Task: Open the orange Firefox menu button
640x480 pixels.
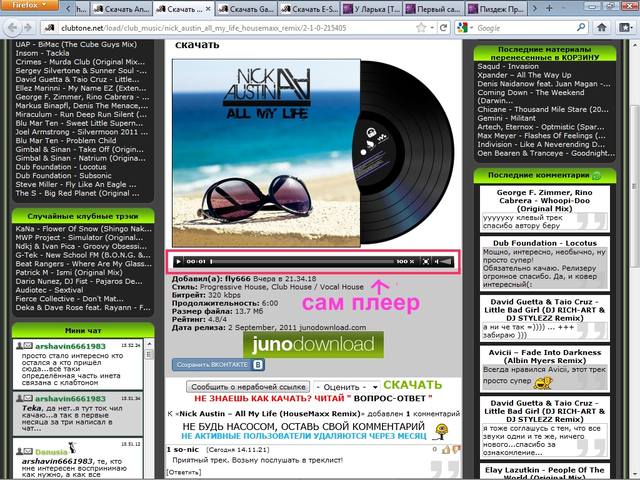Action: tap(29, 5)
